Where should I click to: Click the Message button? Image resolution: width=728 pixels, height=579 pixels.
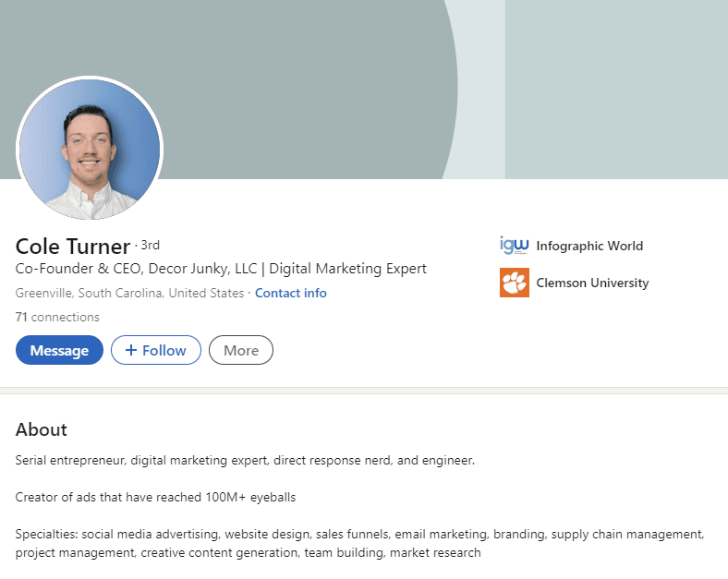click(59, 350)
